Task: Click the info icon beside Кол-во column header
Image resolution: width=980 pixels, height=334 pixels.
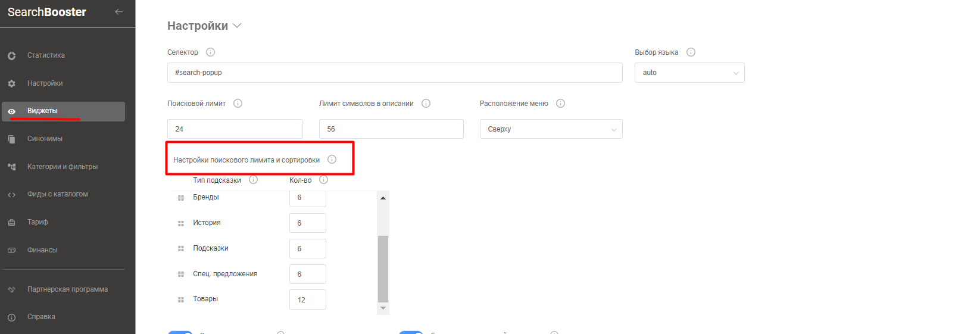Action: tap(323, 180)
